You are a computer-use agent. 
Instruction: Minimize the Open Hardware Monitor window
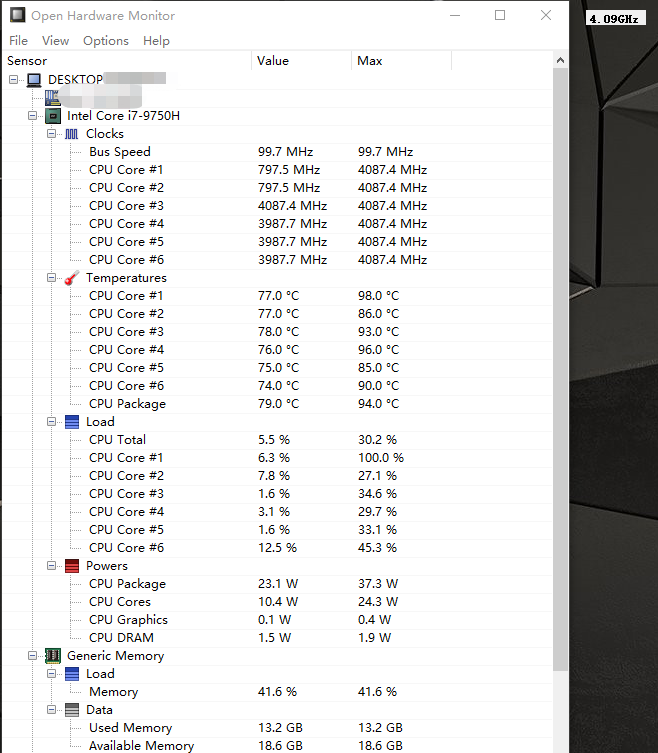point(455,15)
